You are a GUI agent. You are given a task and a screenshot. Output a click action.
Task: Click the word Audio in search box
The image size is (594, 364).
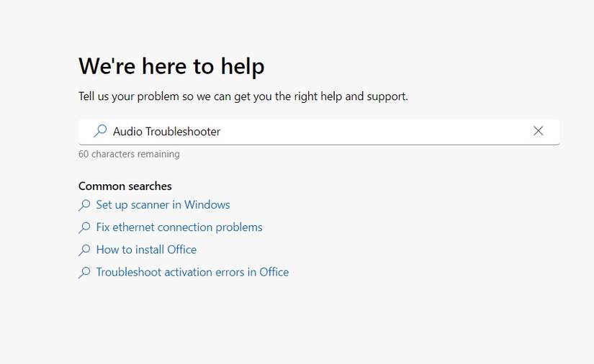127,131
